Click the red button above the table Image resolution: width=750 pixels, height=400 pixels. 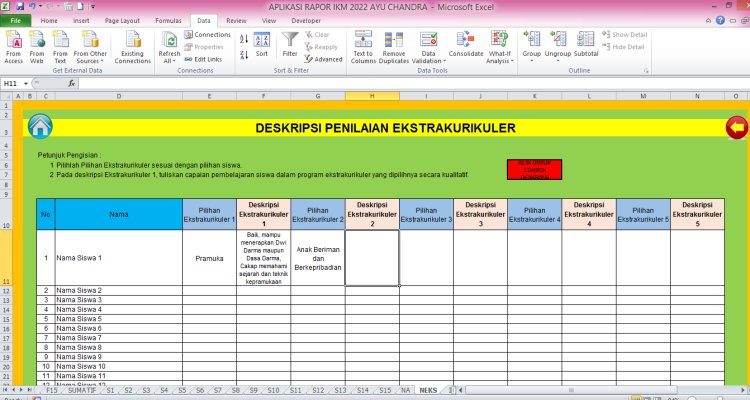[534, 168]
